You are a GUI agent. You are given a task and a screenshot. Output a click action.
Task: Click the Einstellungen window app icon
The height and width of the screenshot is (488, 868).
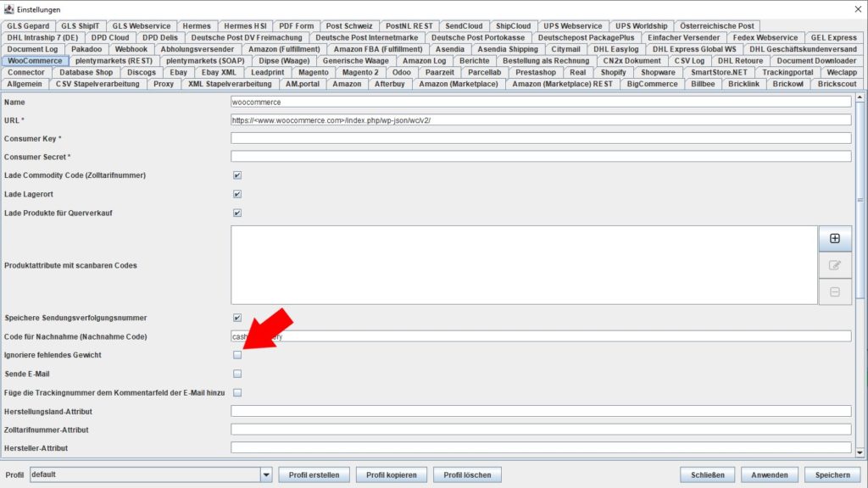click(x=8, y=9)
